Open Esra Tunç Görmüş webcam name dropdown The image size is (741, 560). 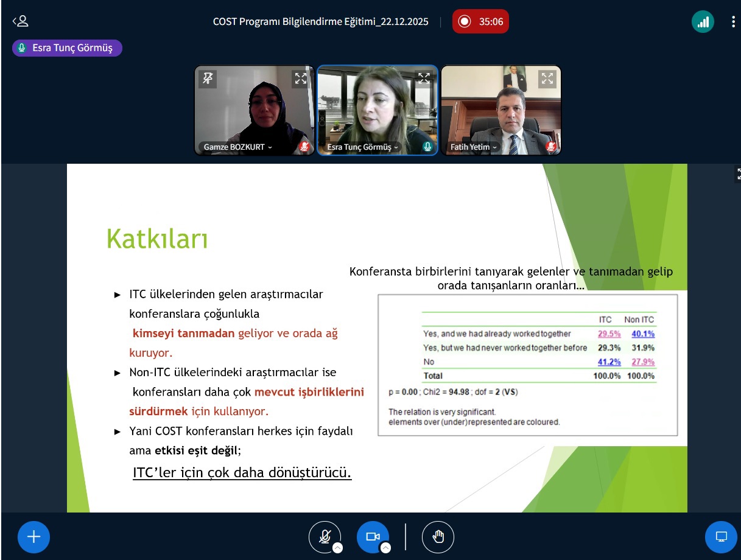363,147
